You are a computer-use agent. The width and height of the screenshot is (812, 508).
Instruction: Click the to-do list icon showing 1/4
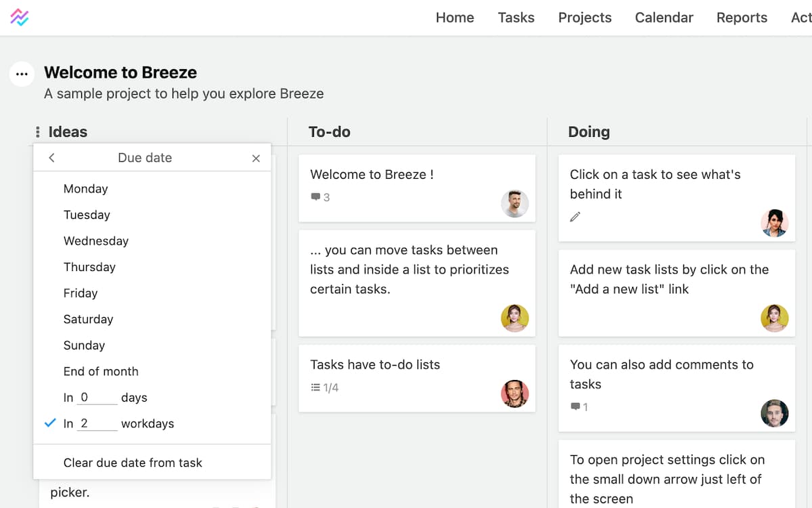pos(315,387)
